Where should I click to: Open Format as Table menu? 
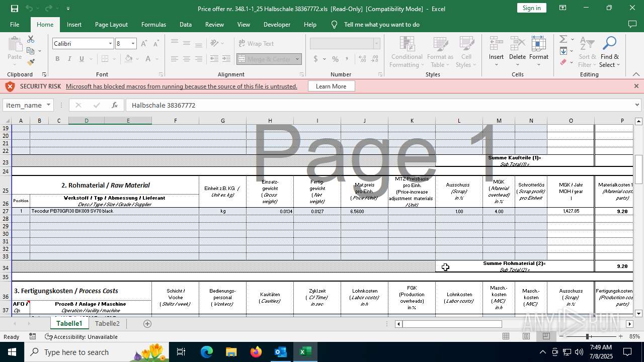click(440, 52)
